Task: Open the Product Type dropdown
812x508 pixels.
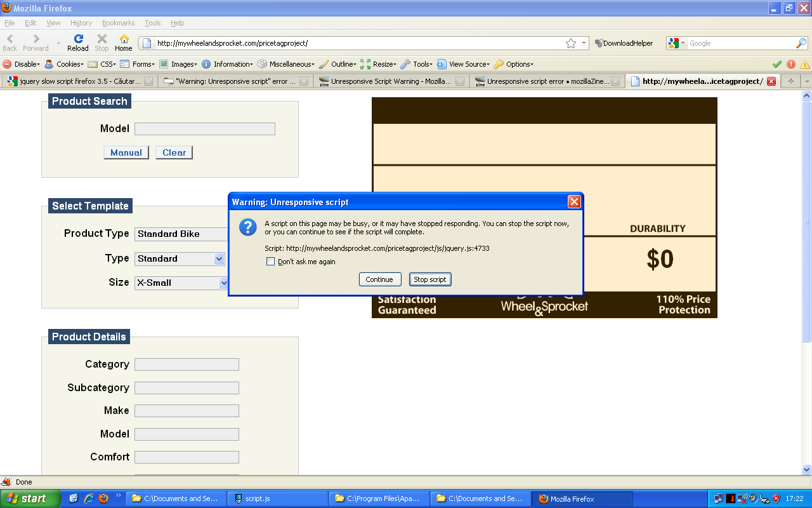Action: 181,234
